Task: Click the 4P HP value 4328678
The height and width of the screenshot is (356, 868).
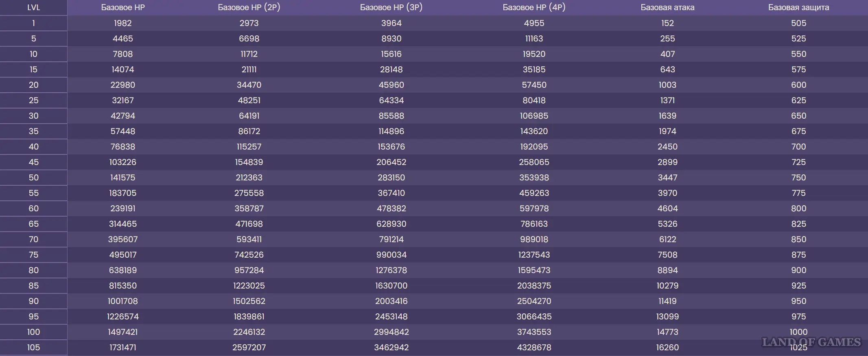Action: tap(534, 347)
